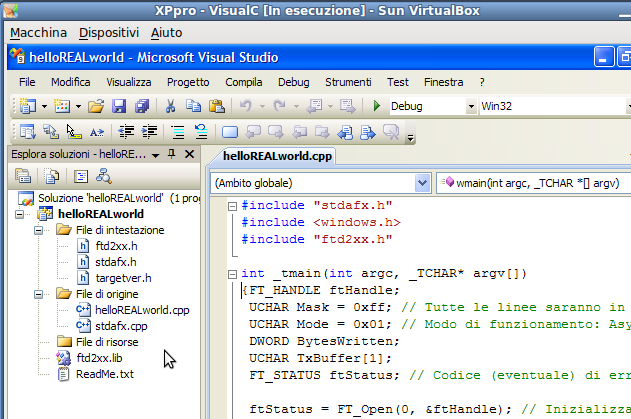Click the Display Object Member List icon
This screenshot has height=419, width=631.
click(x=28, y=132)
